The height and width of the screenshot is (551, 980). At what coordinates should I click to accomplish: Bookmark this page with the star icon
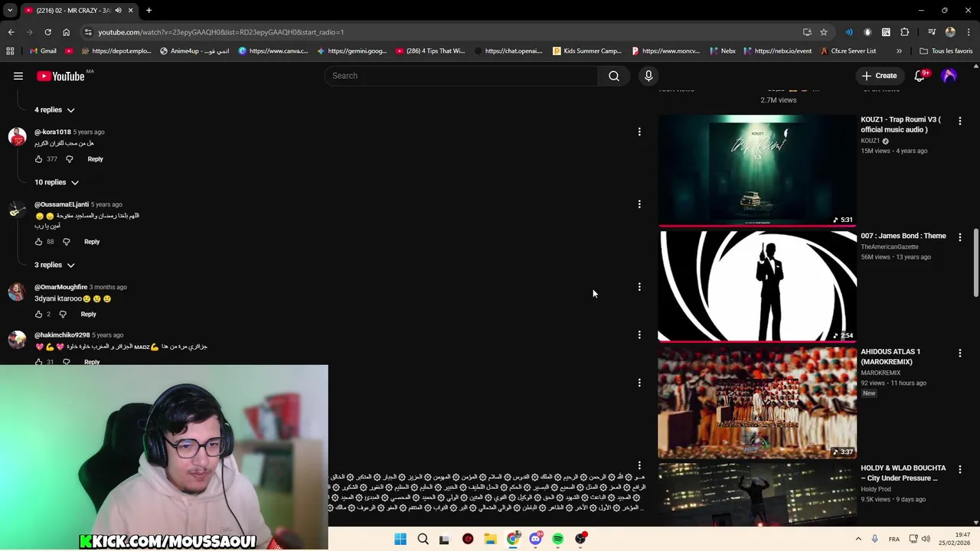pos(824,32)
